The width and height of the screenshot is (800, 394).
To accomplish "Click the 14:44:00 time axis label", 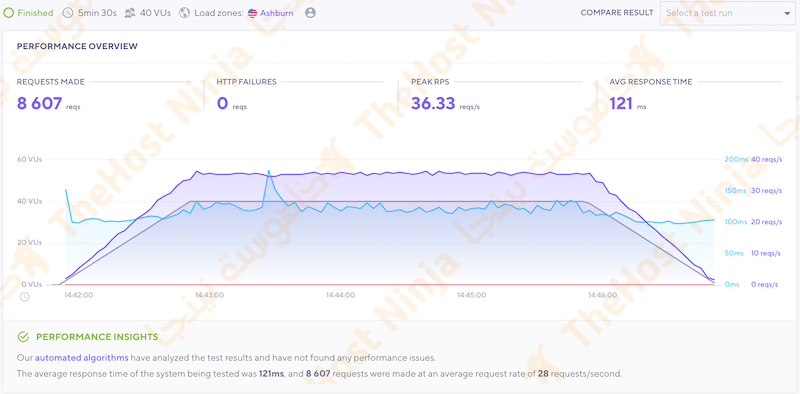I will (341, 295).
